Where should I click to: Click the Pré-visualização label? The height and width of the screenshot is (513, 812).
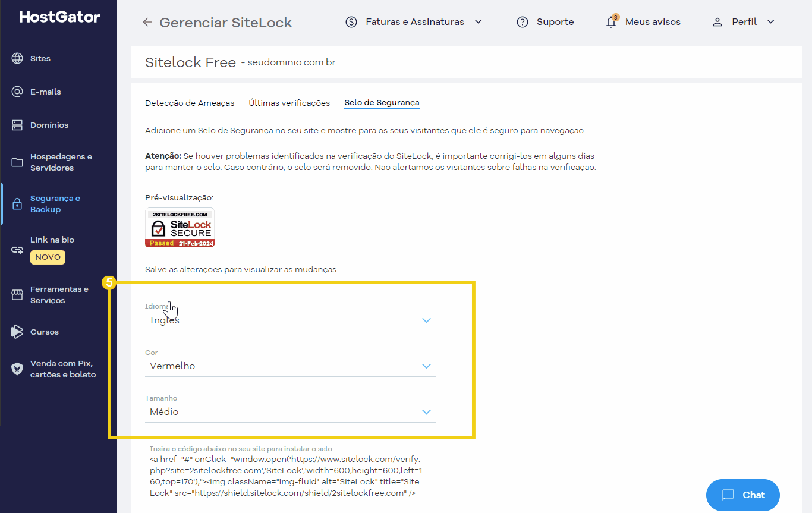(179, 197)
